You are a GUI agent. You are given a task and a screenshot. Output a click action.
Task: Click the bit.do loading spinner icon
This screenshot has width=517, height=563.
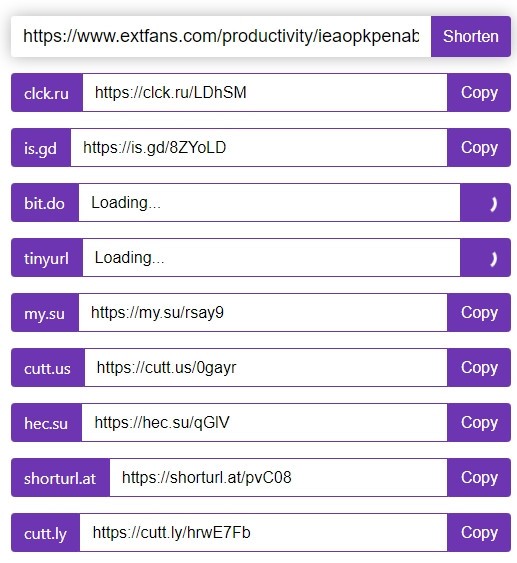point(494,204)
